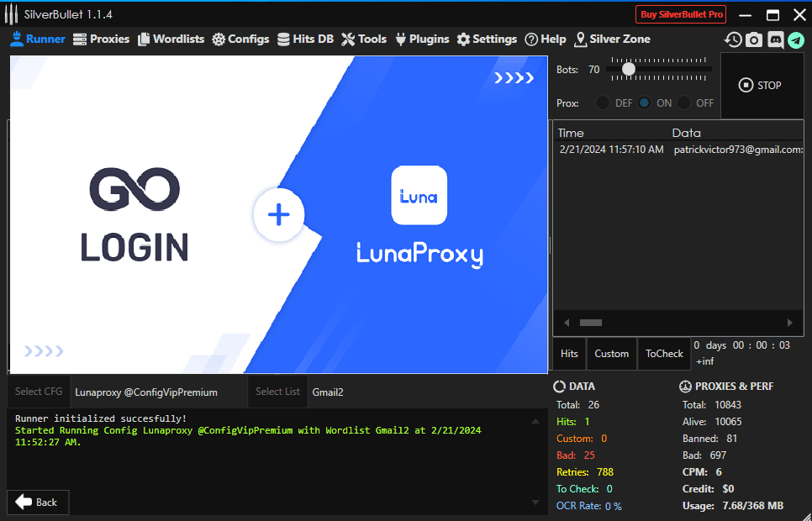Go to the Hits DB section
This screenshot has width=812, height=521.
pos(305,39)
